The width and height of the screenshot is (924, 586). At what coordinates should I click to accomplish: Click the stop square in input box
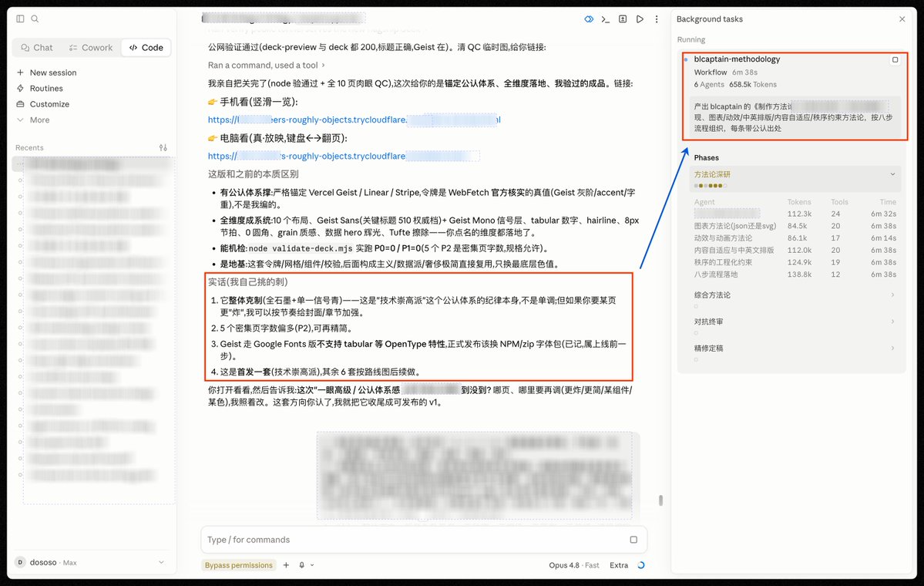point(633,540)
